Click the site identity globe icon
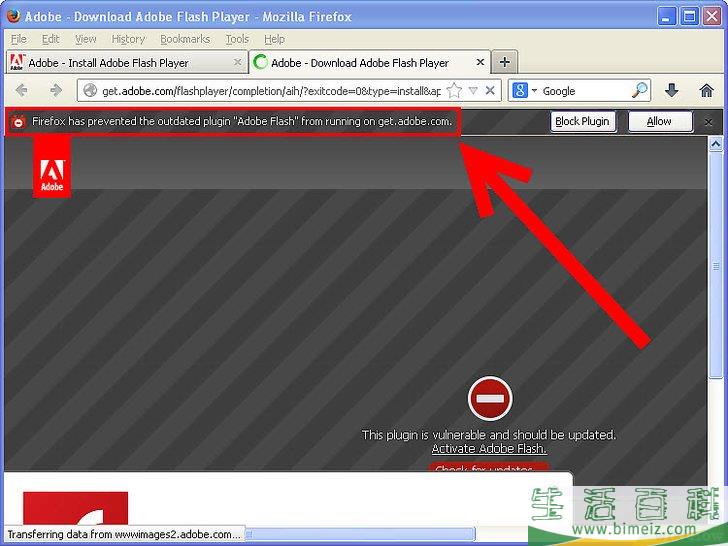The image size is (728, 546). pyautogui.click(x=90, y=91)
